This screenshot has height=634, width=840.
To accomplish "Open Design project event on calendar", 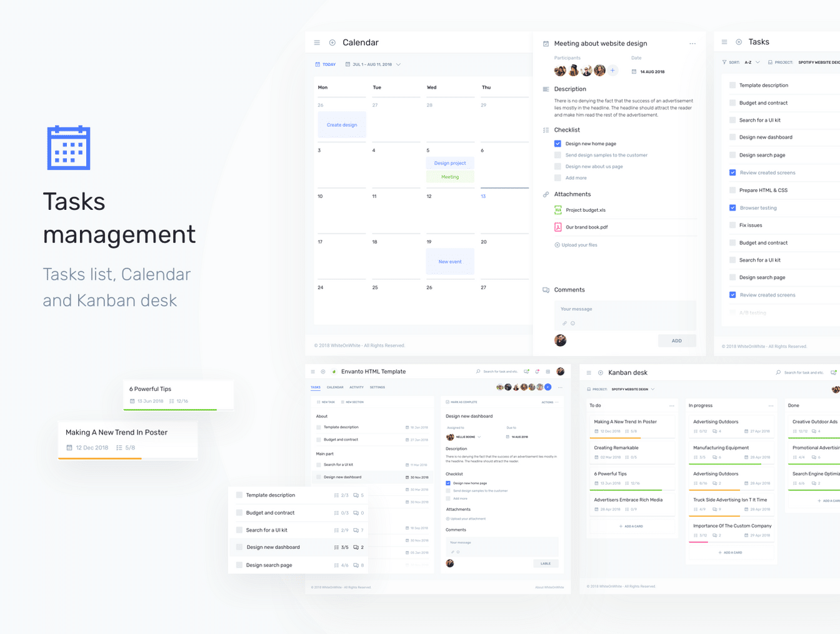I will [450, 163].
